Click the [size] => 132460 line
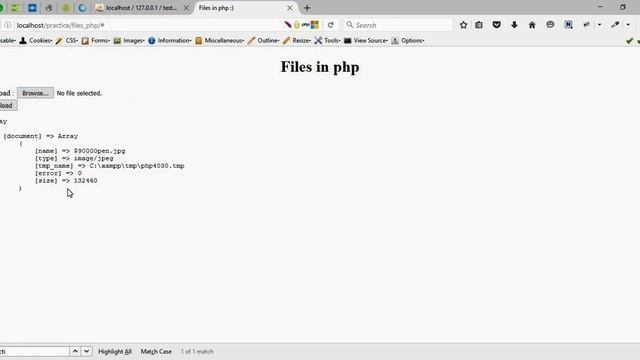This screenshot has height=360, width=640. click(x=66, y=180)
